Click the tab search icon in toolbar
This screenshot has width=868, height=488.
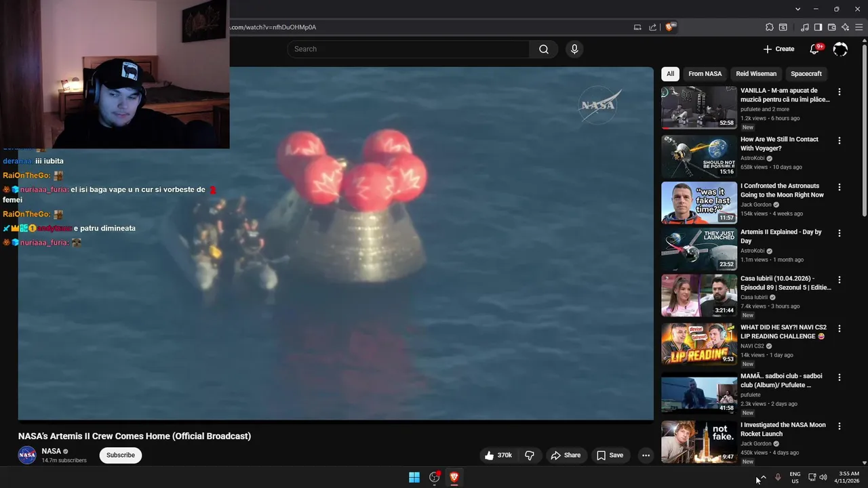coord(783,27)
